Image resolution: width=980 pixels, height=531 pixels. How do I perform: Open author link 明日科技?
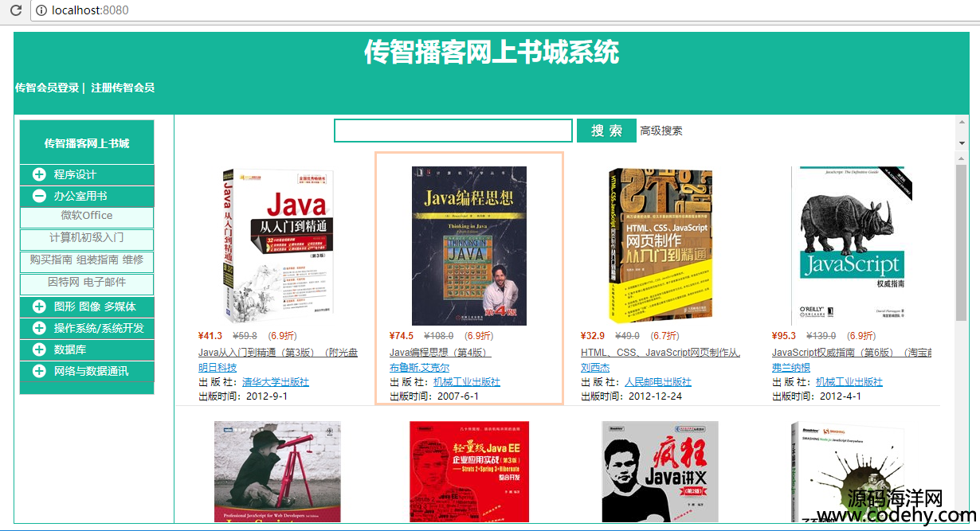point(218,368)
